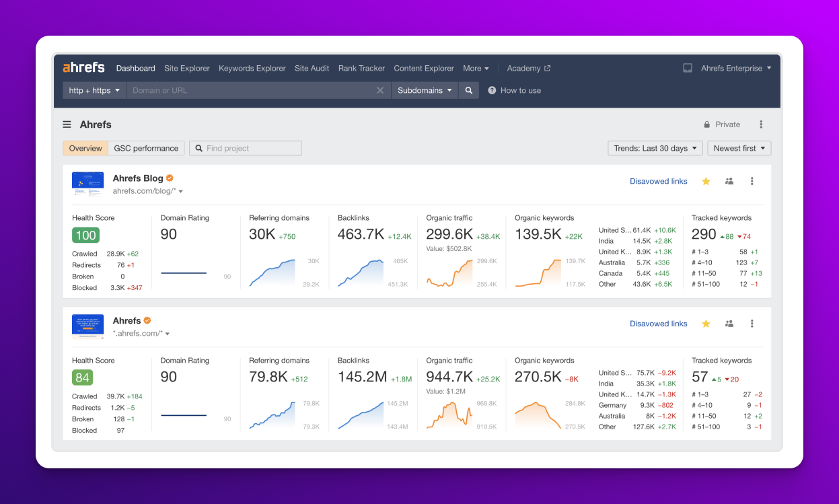This screenshot has width=839, height=504.
Task: Click Blocked 3.3K in Ahrefs Blog health
Action: (107, 288)
